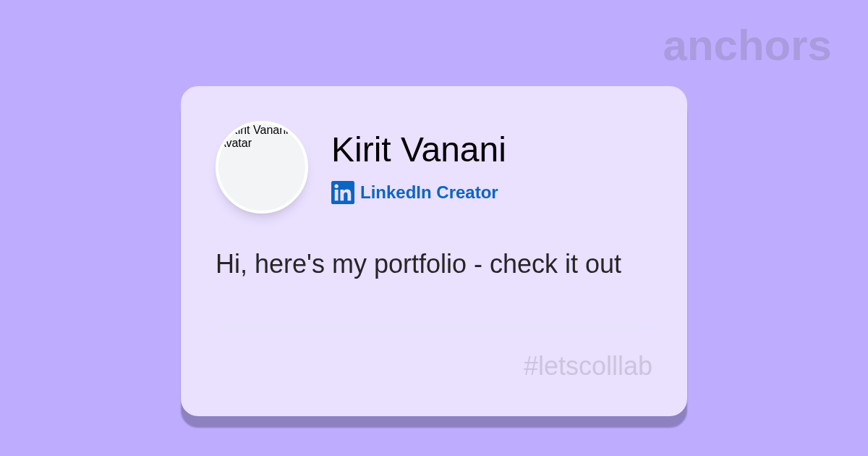This screenshot has height=456, width=868.
Task: Click the card's dark bottom shadow edge
Action: tap(434, 421)
